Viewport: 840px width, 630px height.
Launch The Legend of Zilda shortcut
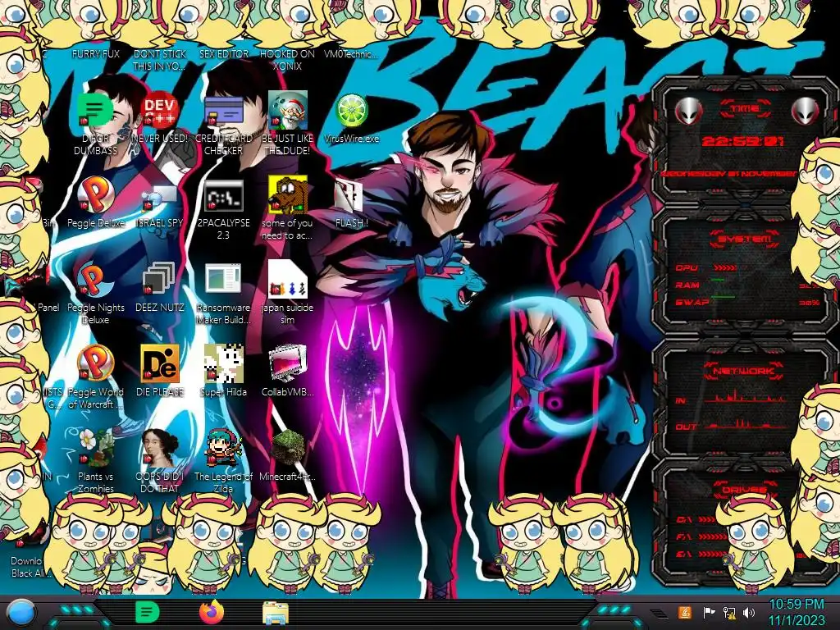[x=223, y=448]
